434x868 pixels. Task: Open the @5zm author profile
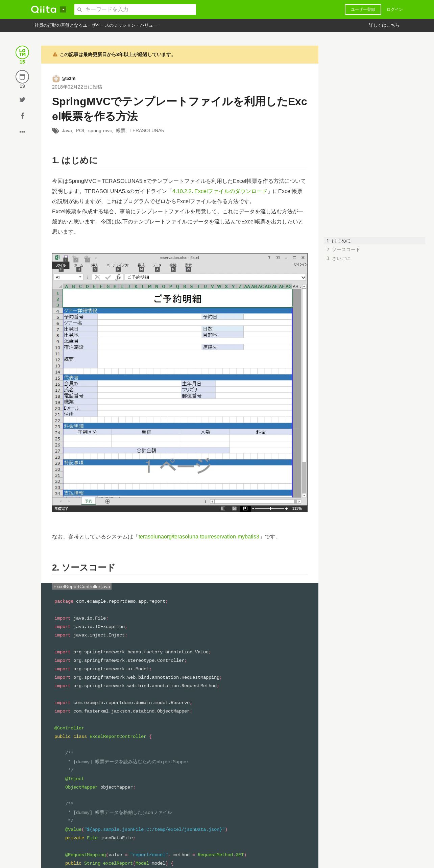pos(69,78)
